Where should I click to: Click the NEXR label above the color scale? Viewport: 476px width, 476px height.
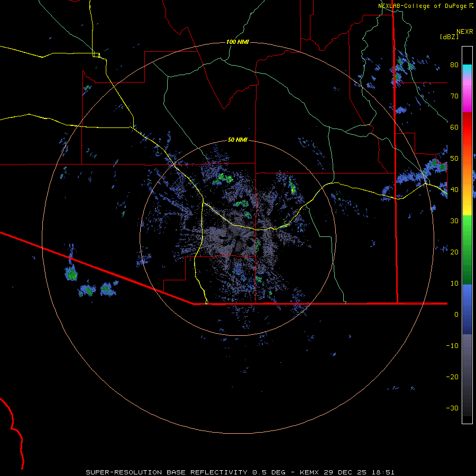(x=464, y=32)
